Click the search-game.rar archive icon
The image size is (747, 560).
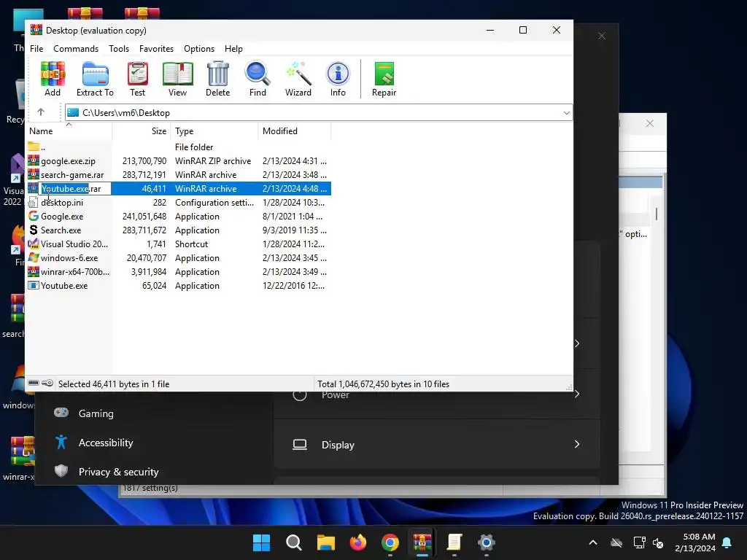34,174
